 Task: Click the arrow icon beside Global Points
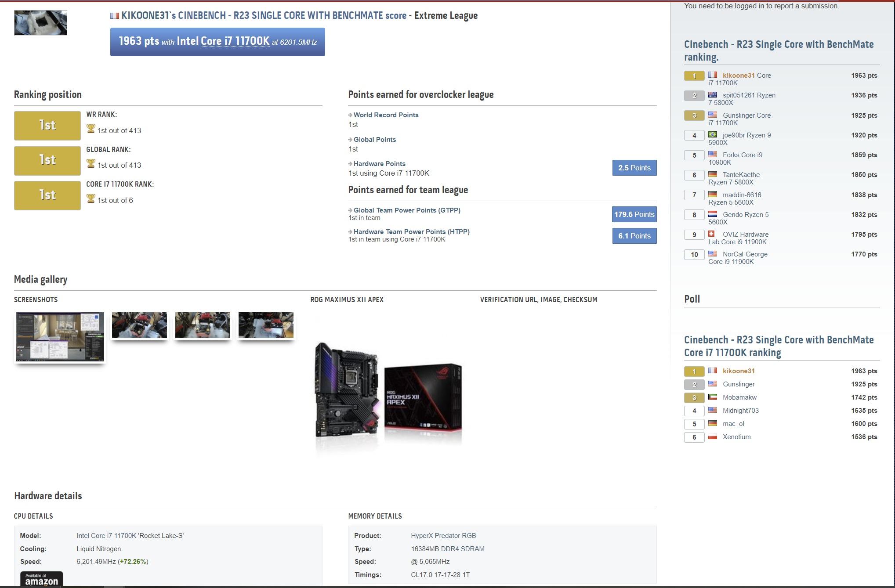350,140
